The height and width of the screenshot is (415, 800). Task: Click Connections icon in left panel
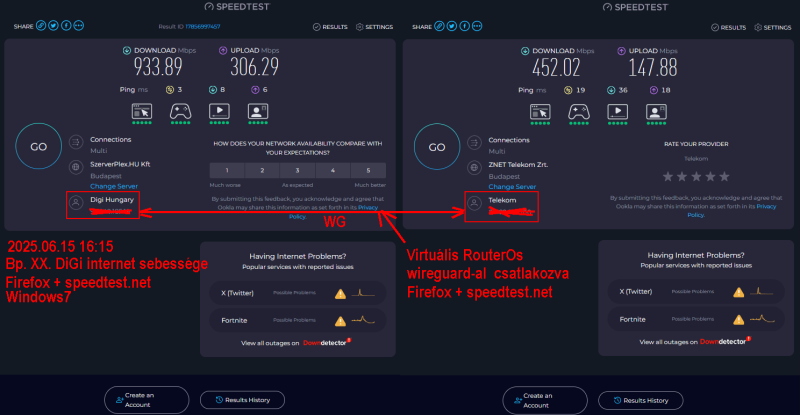[x=76, y=142]
